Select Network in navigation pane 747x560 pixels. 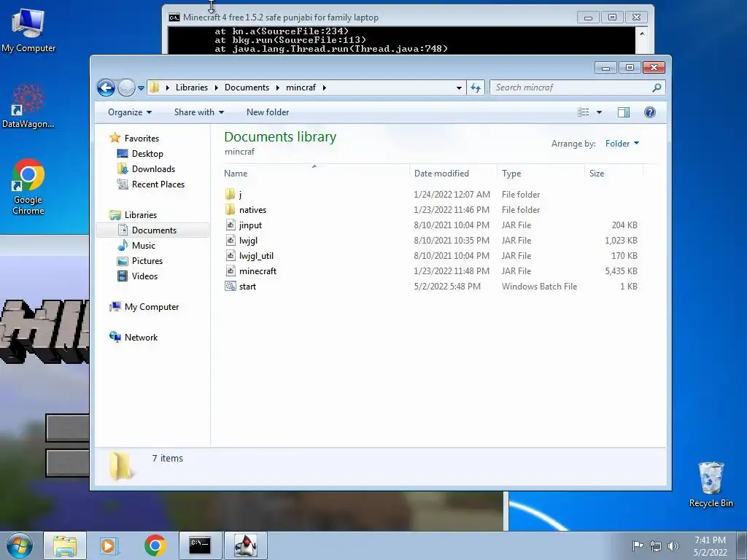(141, 337)
